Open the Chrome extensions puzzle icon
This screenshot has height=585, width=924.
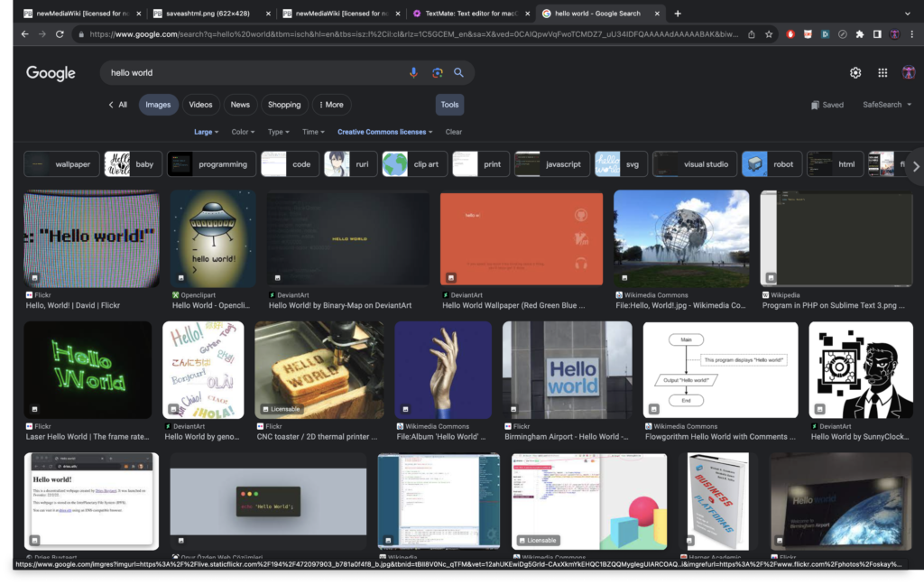point(859,34)
